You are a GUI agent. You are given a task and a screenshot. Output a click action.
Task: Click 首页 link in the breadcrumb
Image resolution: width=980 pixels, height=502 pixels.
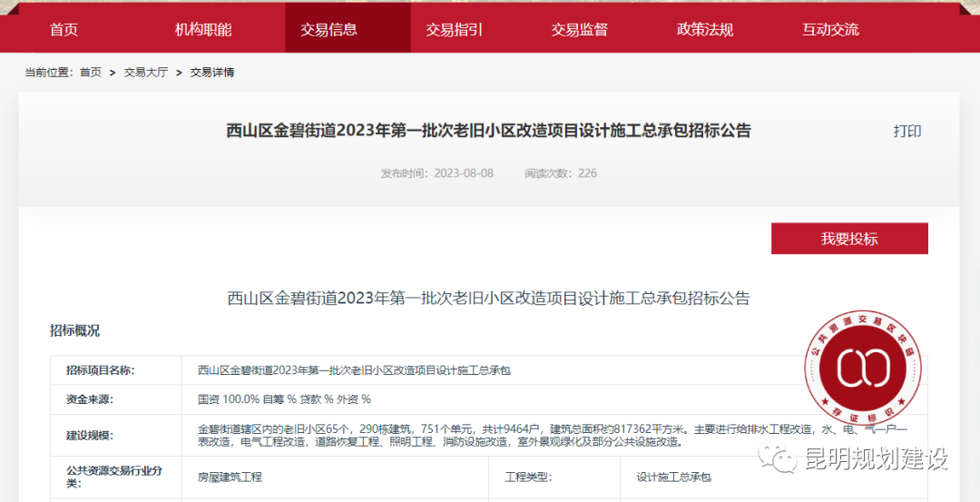(91, 73)
